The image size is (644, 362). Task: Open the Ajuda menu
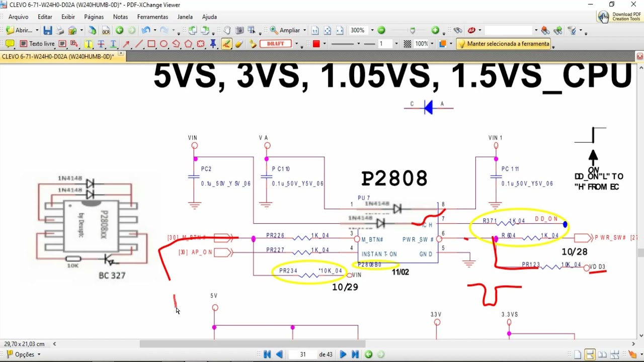pyautogui.click(x=209, y=17)
